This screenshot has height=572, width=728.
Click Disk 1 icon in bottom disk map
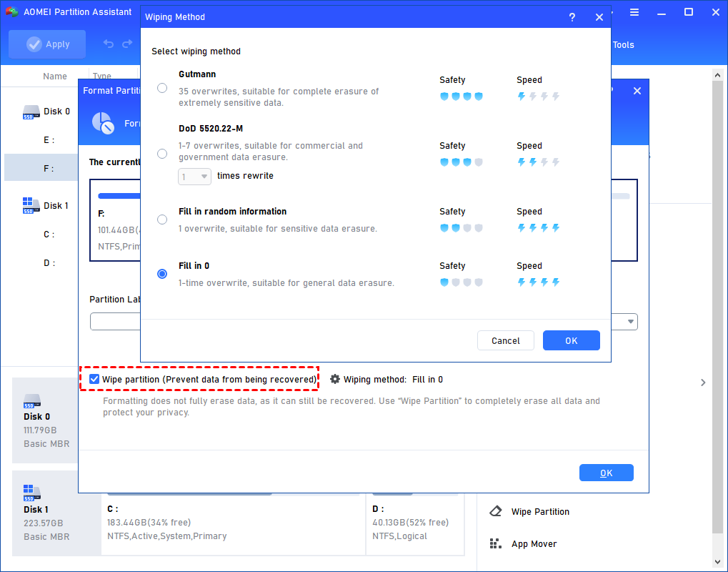pyautogui.click(x=32, y=493)
